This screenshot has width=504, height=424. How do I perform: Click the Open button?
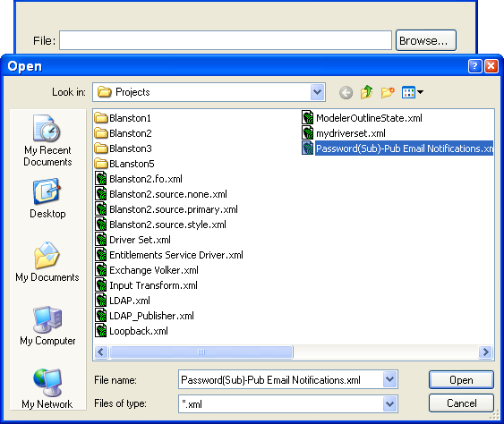click(x=461, y=380)
